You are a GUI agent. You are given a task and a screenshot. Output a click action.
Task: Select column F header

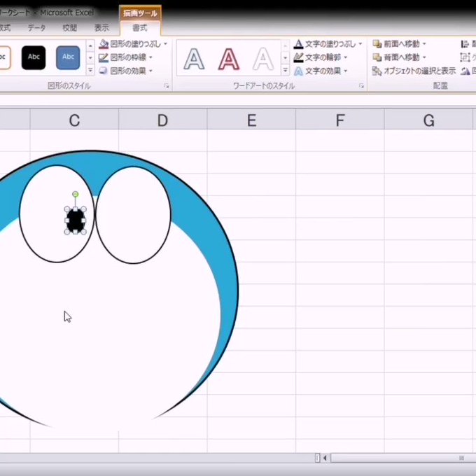coord(340,120)
